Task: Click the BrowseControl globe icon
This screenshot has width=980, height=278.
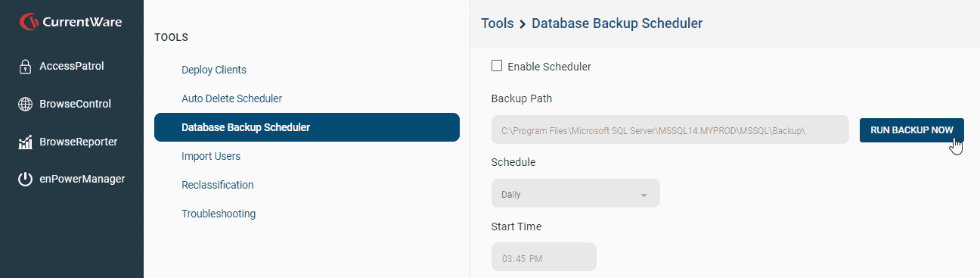Action: pyautogui.click(x=25, y=105)
